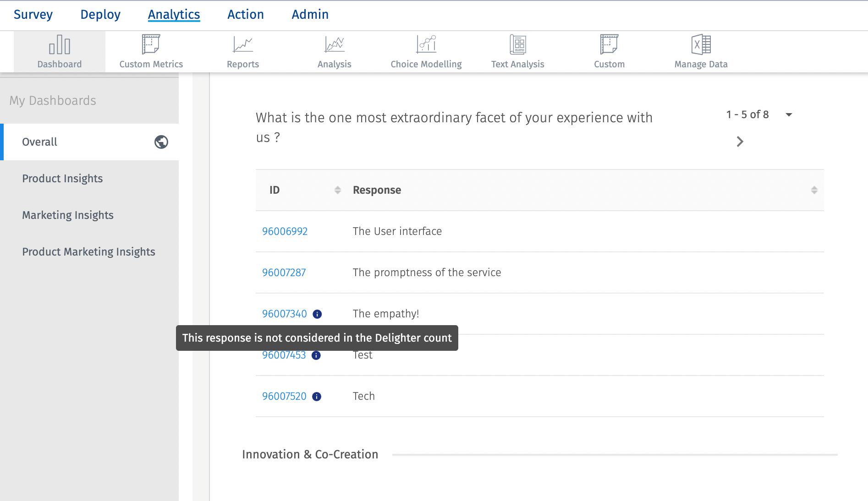Open response 96006992 details link
The image size is (868, 501).
click(285, 231)
